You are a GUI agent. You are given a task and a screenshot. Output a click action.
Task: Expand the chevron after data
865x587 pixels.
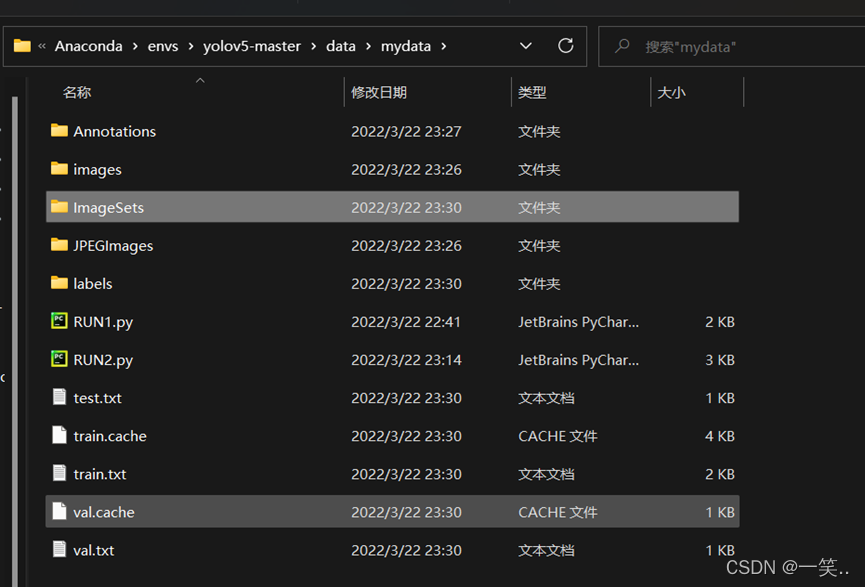[x=369, y=46]
